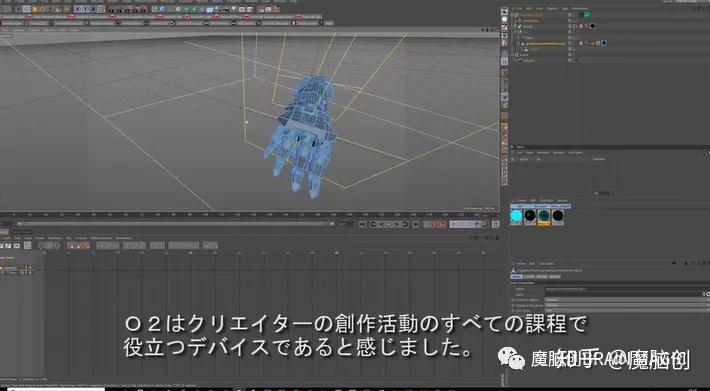The width and height of the screenshot is (710, 391).
Task: Open the Object Manager Tags menu
Action: pos(565,9)
